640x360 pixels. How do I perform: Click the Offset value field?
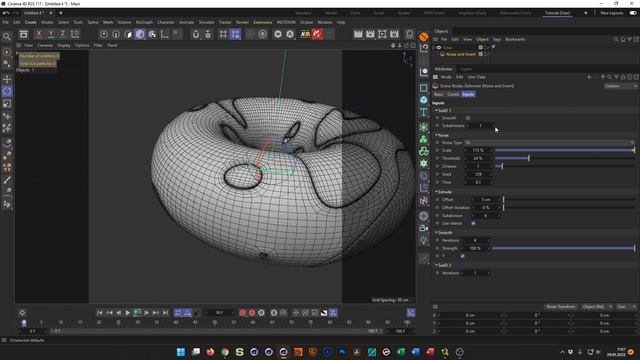[x=486, y=200]
